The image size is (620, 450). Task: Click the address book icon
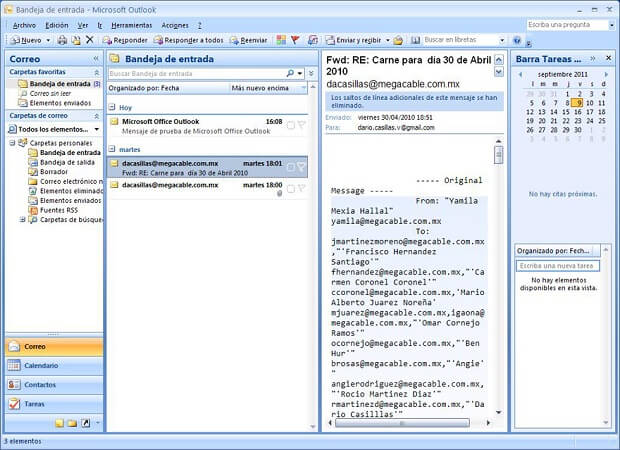point(416,40)
